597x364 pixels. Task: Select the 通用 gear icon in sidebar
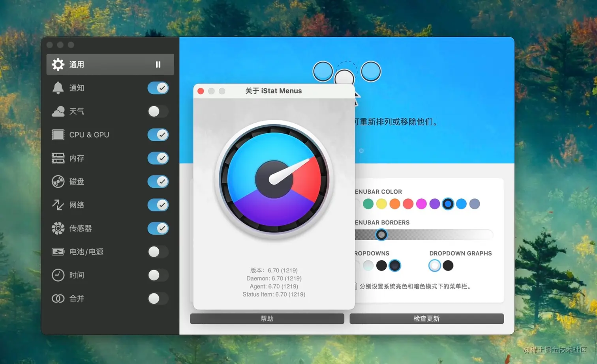[x=58, y=64]
